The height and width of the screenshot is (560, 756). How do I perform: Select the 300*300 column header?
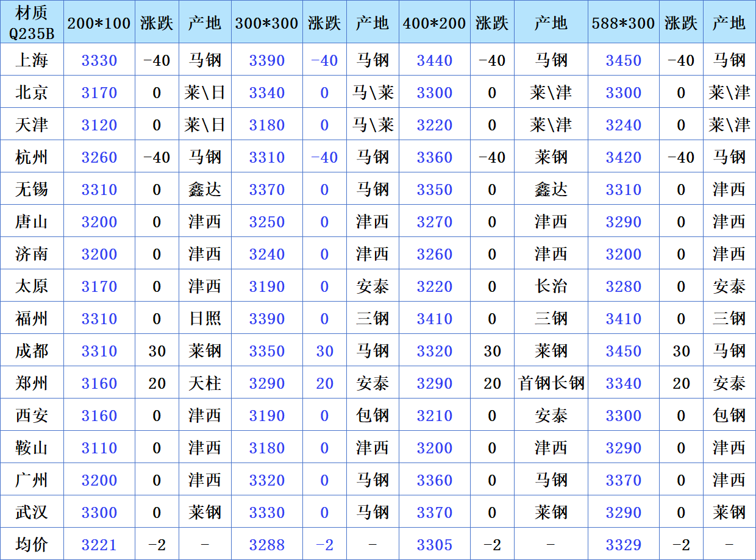[x=267, y=23]
